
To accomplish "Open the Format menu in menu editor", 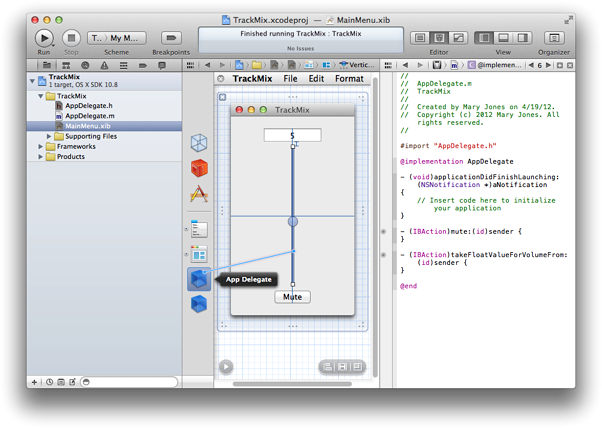I will click(x=349, y=79).
